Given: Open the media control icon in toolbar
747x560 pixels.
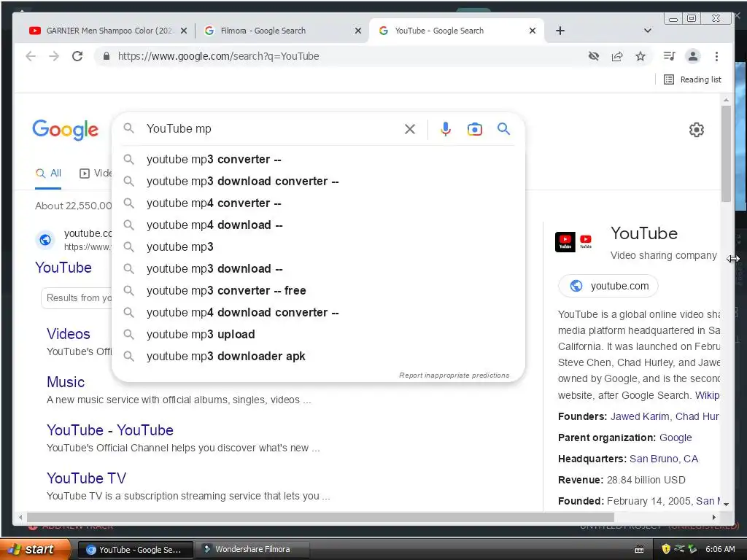Looking at the screenshot, I should pos(669,56).
